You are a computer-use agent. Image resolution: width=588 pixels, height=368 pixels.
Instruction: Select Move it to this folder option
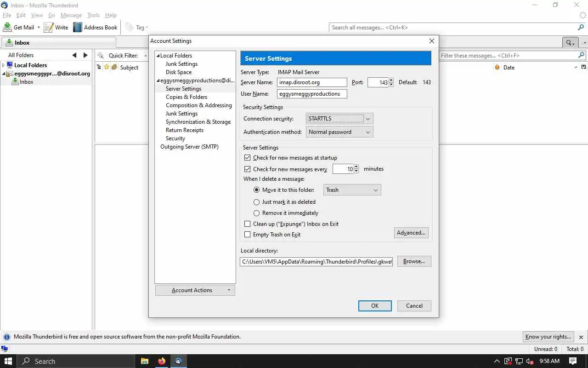[257, 190]
